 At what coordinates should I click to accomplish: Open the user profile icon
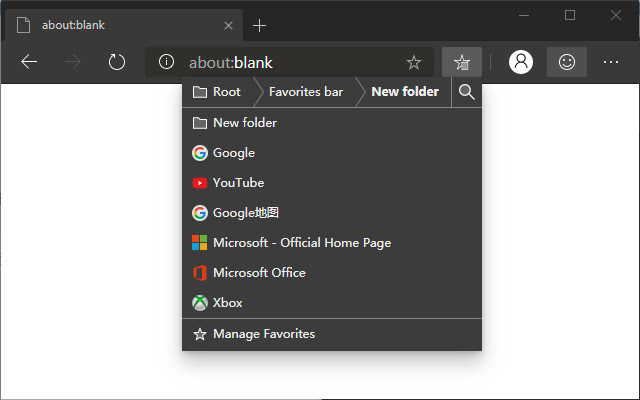[x=521, y=62]
